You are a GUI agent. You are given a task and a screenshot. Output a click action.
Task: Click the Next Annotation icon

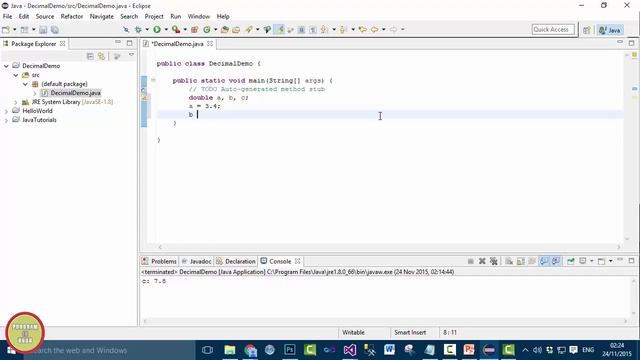(x=324, y=29)
